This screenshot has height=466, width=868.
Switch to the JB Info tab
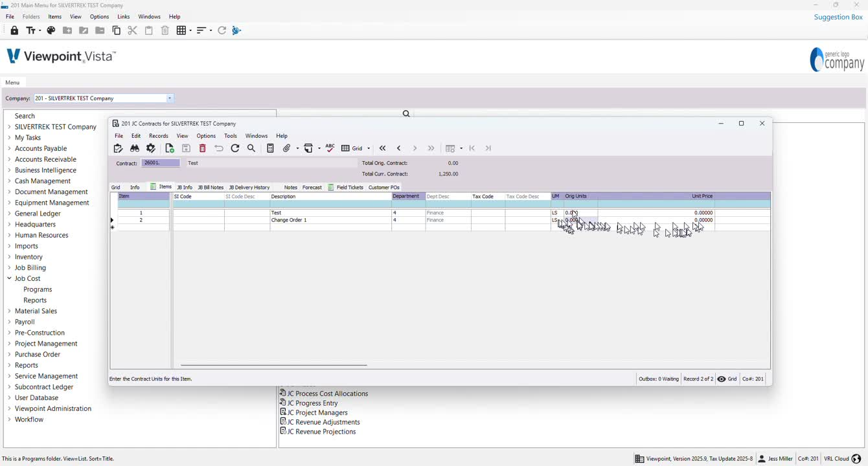click(x=185, y=188)
